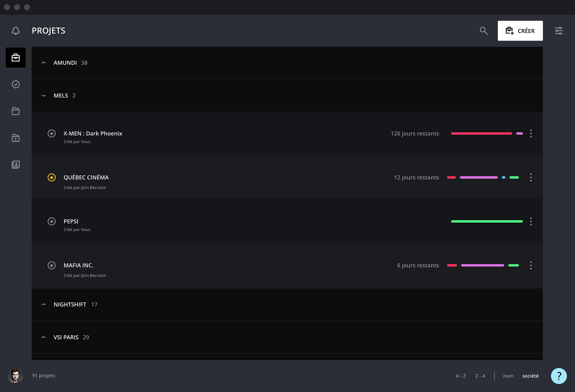Favorite the PEPSI project star

coord(52,222)
